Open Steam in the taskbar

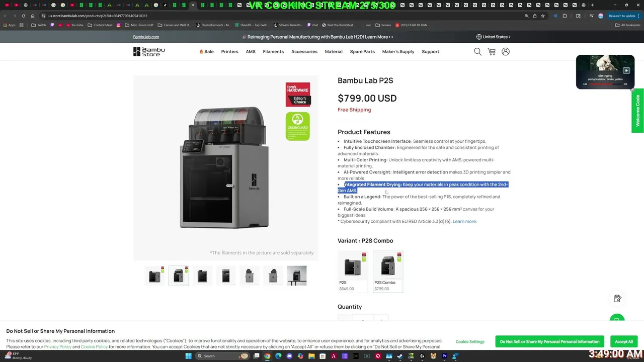(399, 356)
